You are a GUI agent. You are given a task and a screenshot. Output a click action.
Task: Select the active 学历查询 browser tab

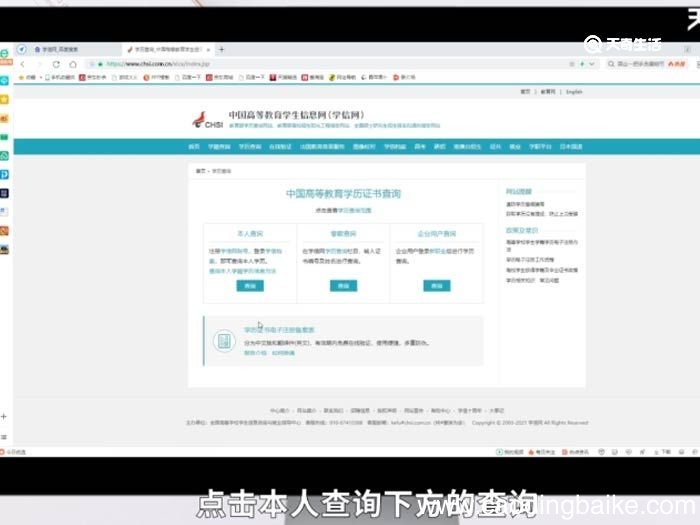168,49
